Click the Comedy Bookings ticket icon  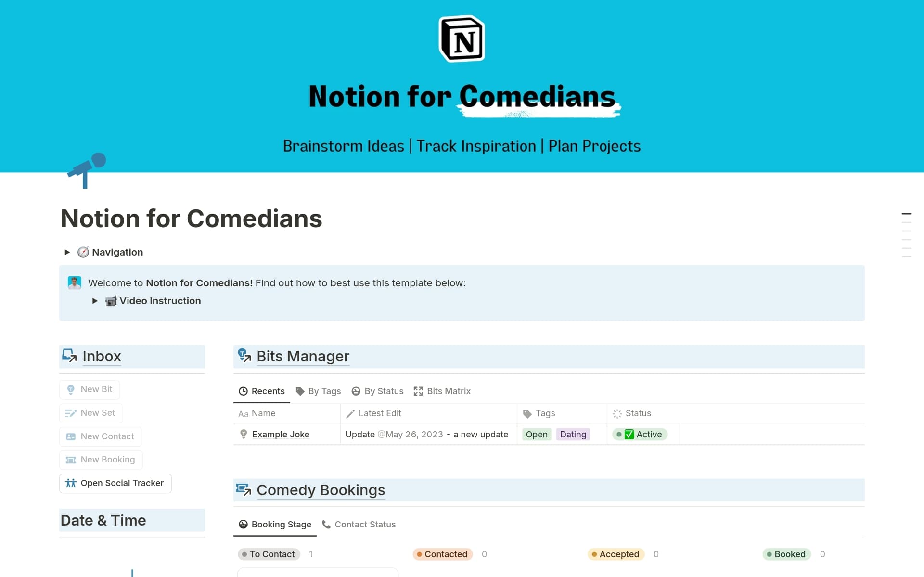(244, 489)
